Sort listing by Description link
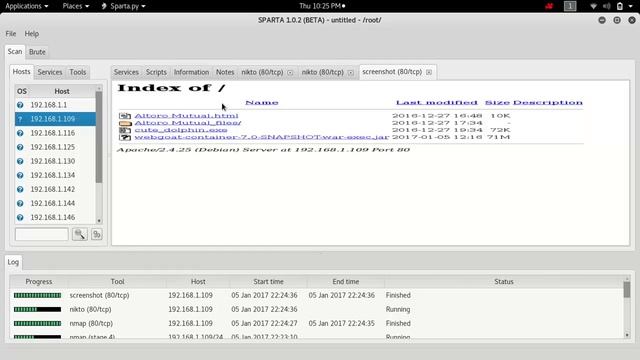This screenshot has width=640, height=360. (548, 102)
